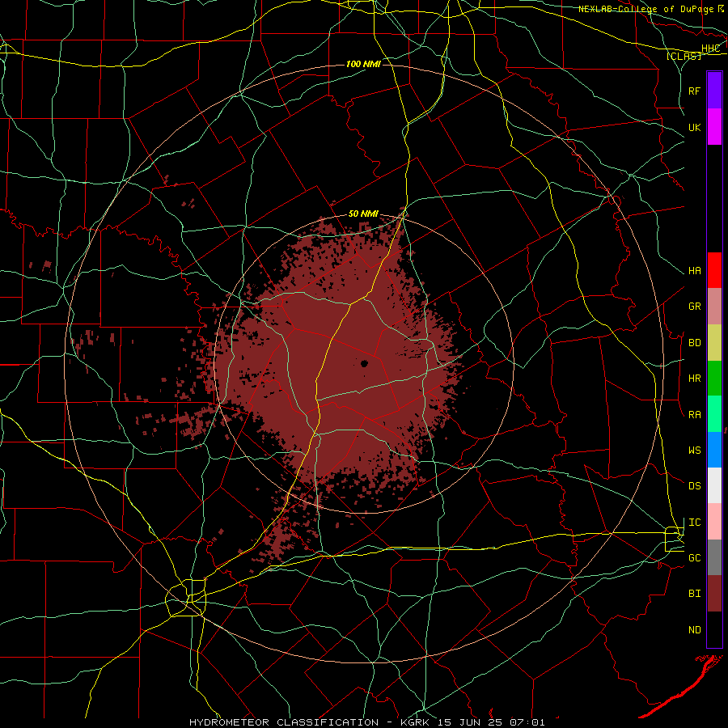Click the UK legend label
This screenshot has height=728, width=728.
pos(695,127)
